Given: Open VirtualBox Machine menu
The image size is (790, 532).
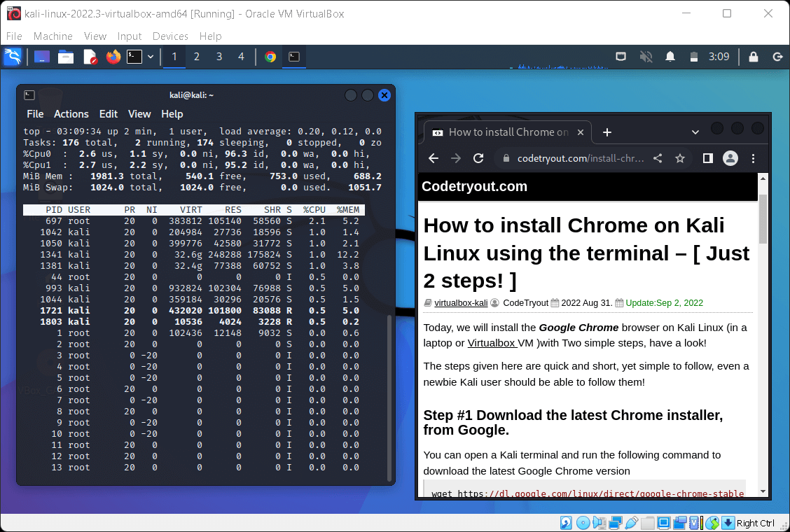Looking at the screenshot, I should point(53,36).
